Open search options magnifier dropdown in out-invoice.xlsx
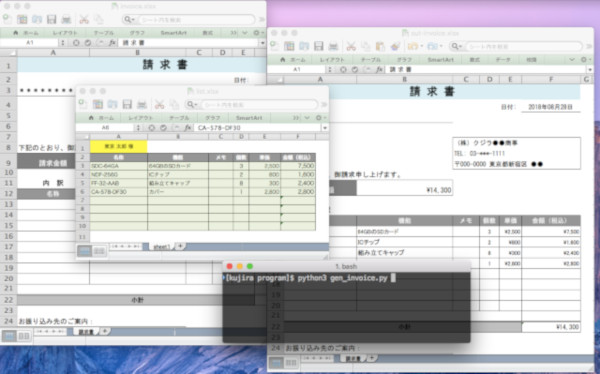Screen dimensions: 600x374 (x=457, y=46)
